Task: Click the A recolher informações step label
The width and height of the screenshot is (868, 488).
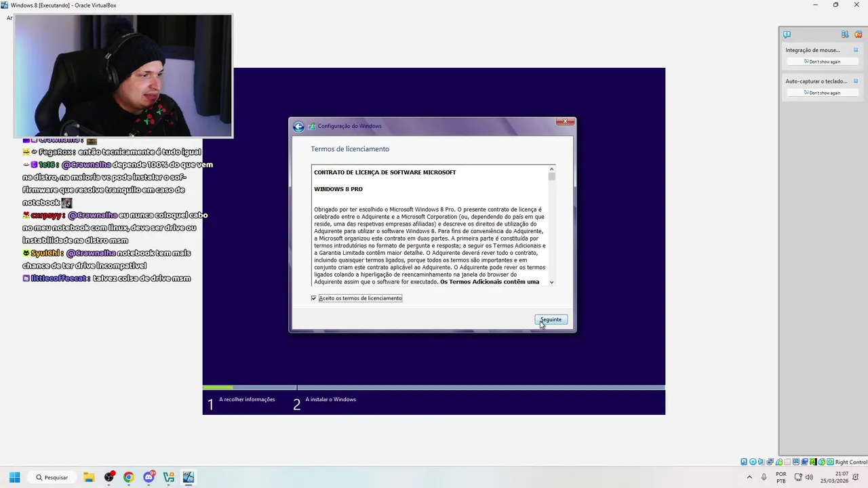Action: coord(247,399)
